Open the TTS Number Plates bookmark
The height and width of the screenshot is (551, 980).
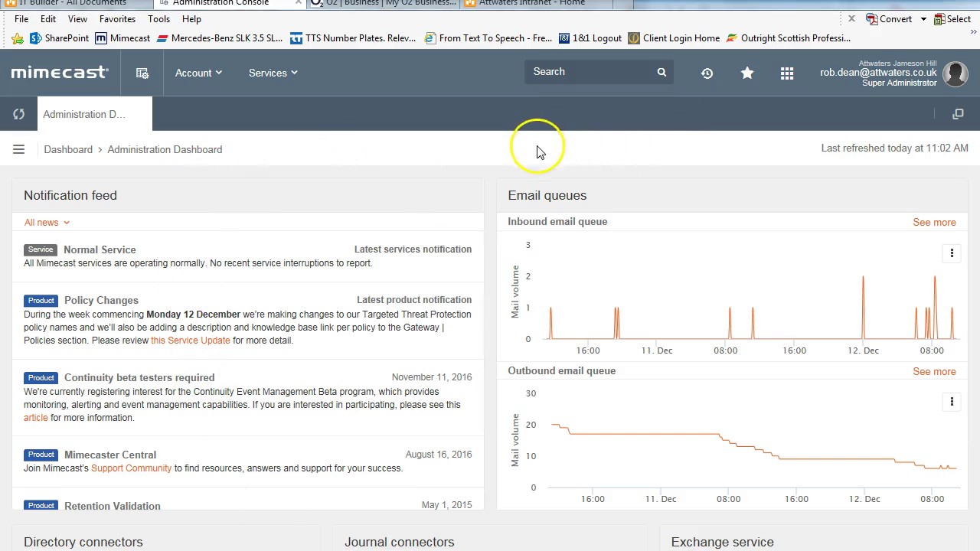(353, 38)
